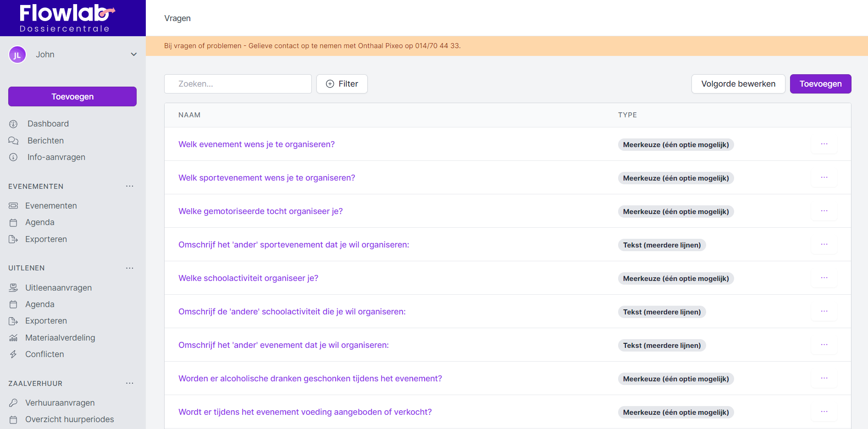This screenshot has height=429, width=868.
Task: Go to Agenda under Evenementen
Action: pos(39,222)
